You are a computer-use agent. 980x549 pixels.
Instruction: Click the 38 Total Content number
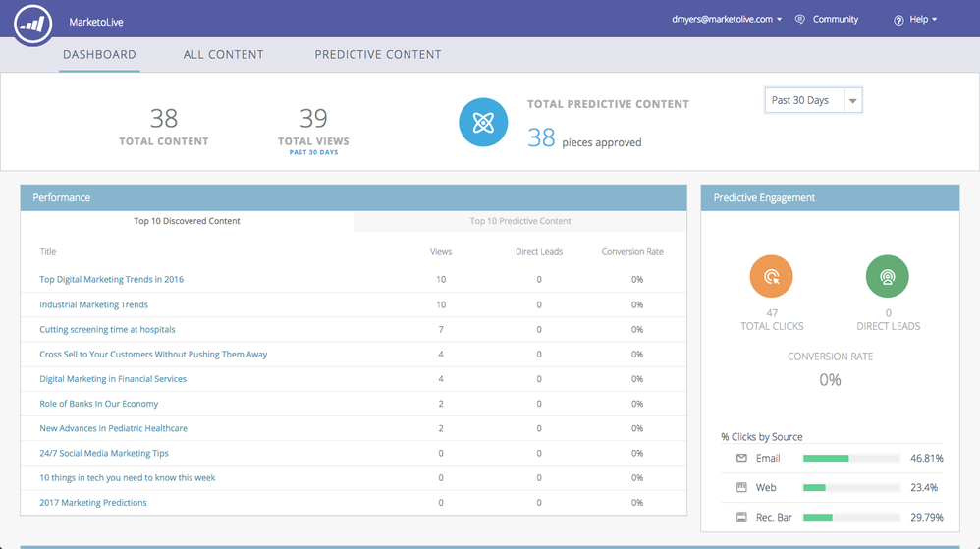coord(164,118)
